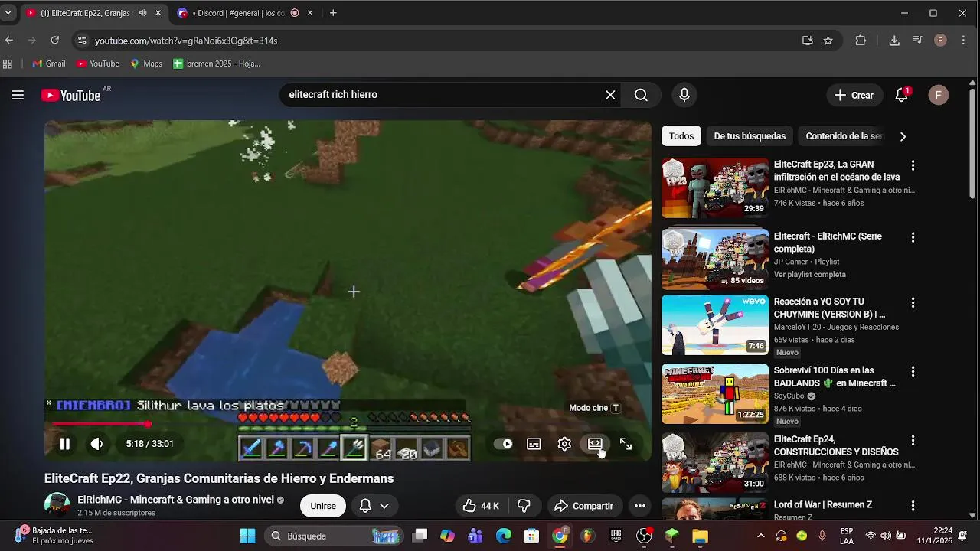Reload the page
The width and height of the screenshot is (980, 551).
(x=55, y=41)
